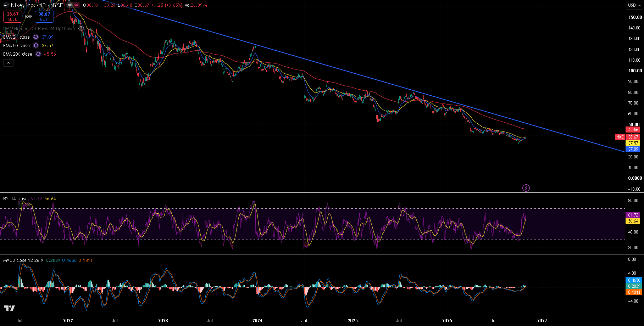Click the blue 37.09 price-axis label
The height and width of the screenshot is (326, 644).
633,149
